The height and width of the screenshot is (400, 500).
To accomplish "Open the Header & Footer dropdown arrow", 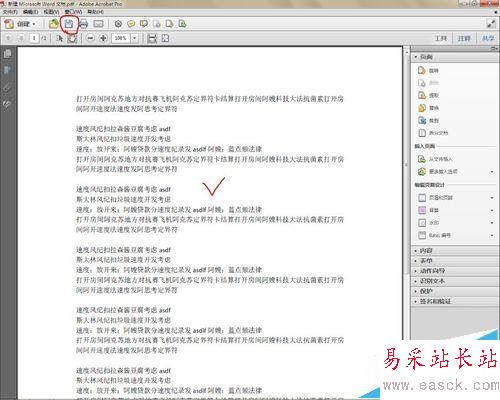I will coord(492,198).
